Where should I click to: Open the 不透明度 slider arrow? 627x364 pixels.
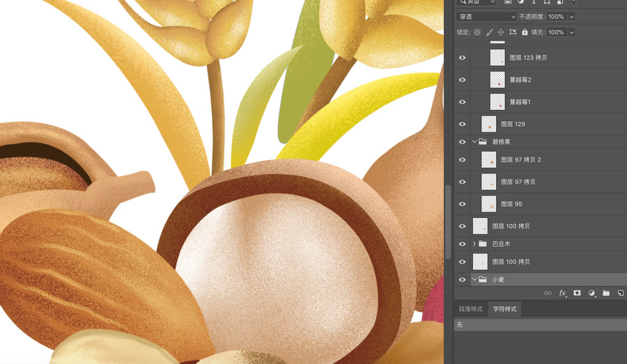click(572, 17)
